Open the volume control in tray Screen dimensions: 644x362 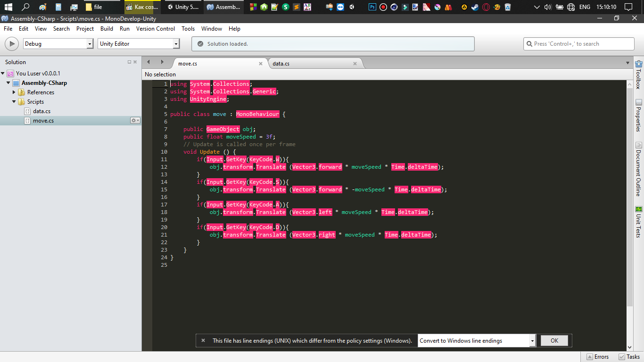547,7
